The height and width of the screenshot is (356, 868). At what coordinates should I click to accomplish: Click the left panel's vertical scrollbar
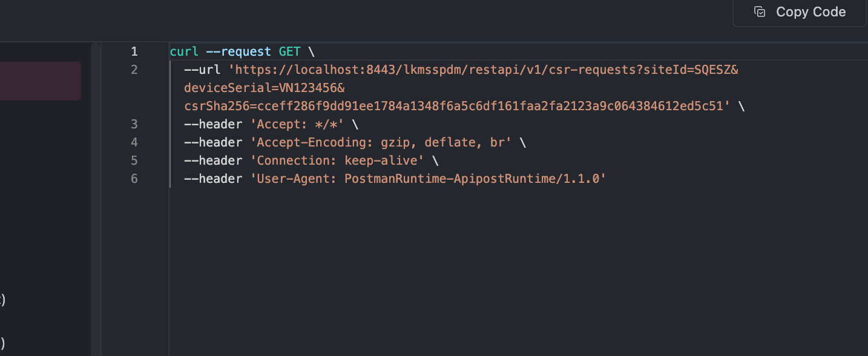96,199
